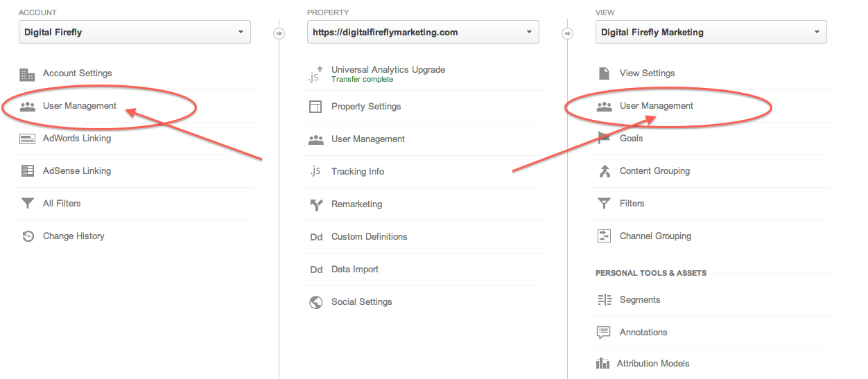Click the Property column User Management icon
The image size is (868, 379).
point(315,139)
